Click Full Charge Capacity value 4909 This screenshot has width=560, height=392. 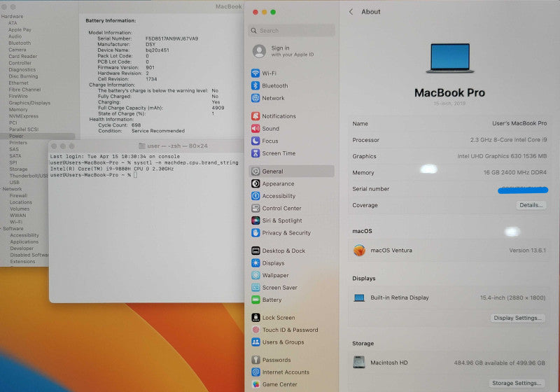[x=218, y=108]
